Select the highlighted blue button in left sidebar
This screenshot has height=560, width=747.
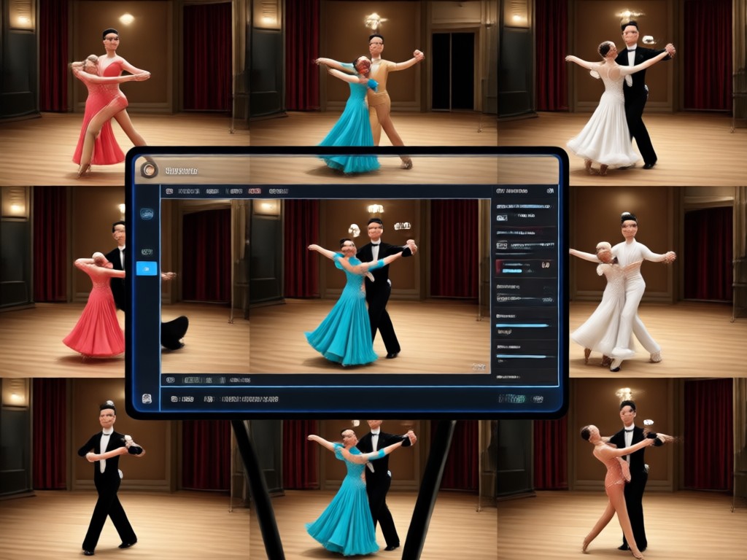146,268
